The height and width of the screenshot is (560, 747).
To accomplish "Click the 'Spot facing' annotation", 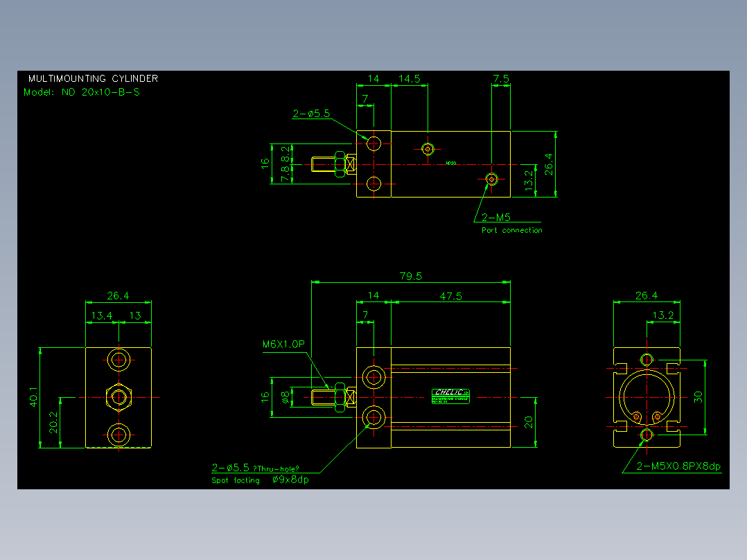I will tap(236, 480).
